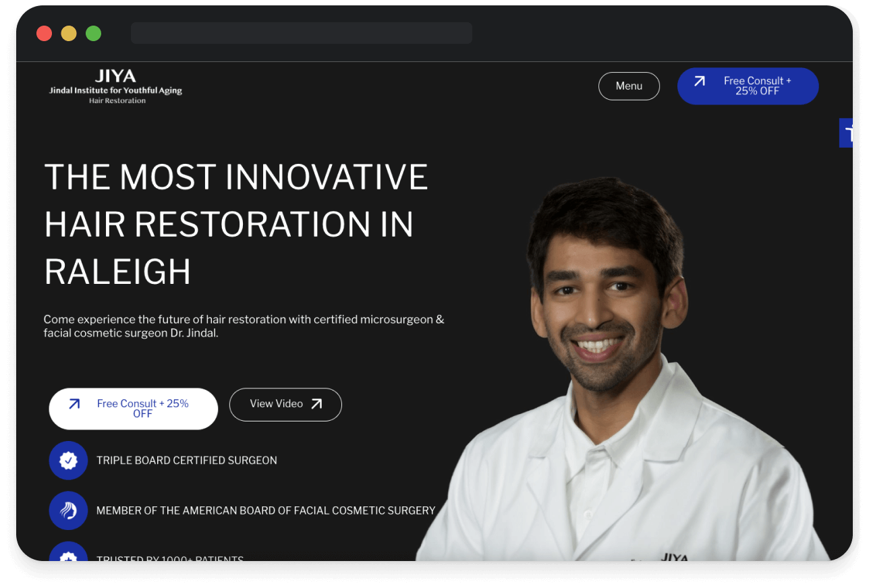Click the TRUSTED BY 1000+ PATIENTS text
The image size is (869, 588).
(x=171, y=558)
